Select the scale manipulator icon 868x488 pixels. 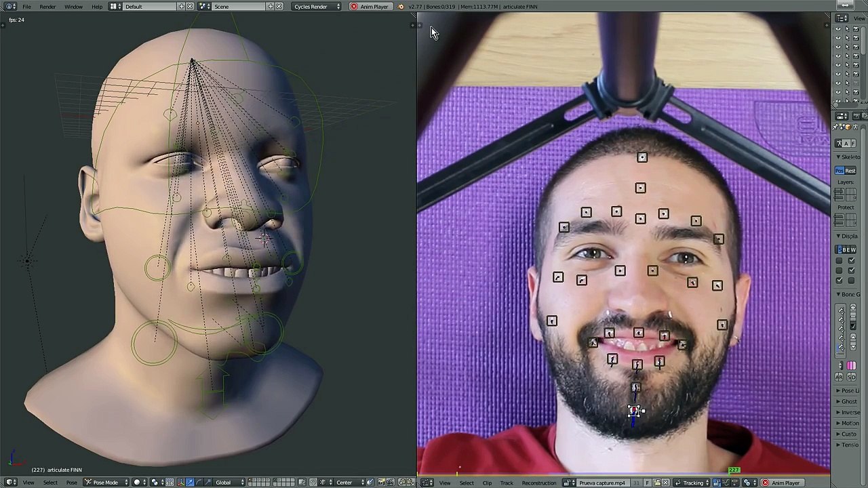[x=208, y=482]
